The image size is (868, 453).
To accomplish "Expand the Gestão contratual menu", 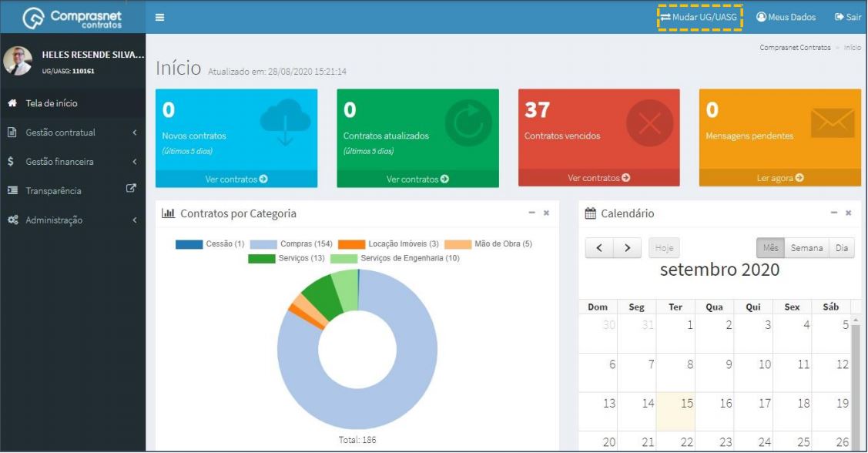I will point(72,133).
